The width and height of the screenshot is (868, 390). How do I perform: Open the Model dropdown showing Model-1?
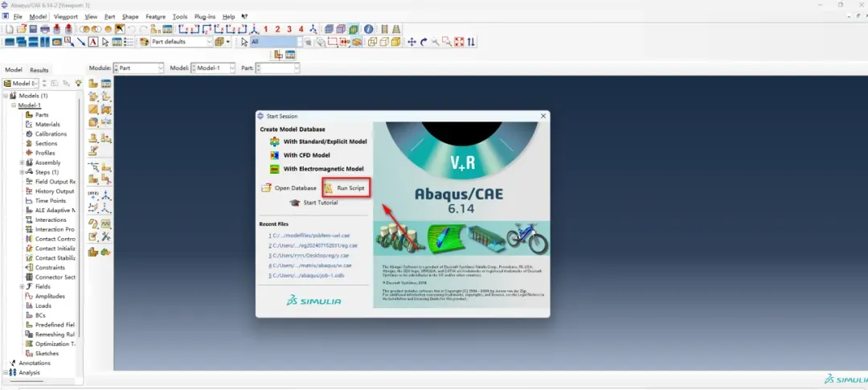[213, 68]
